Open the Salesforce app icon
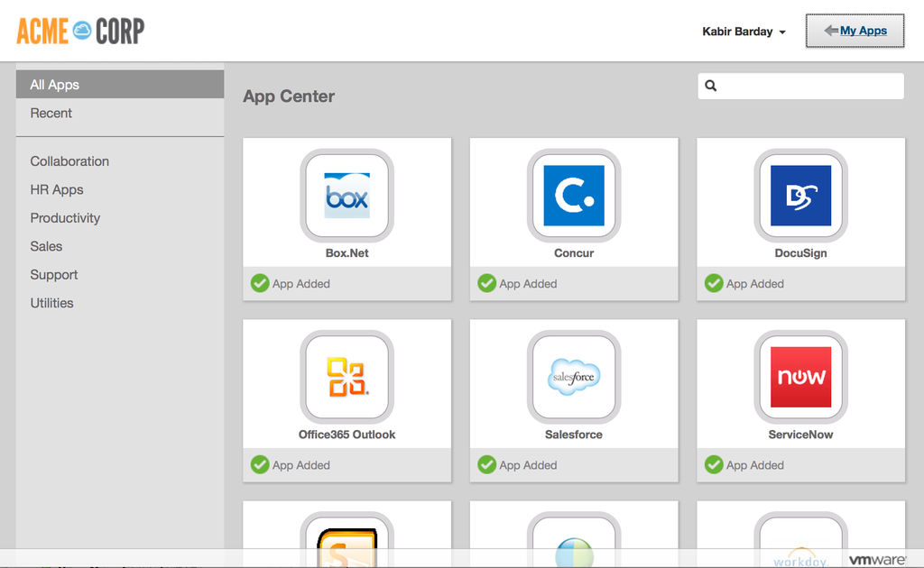Screen dimensions: 924x568 573,377
